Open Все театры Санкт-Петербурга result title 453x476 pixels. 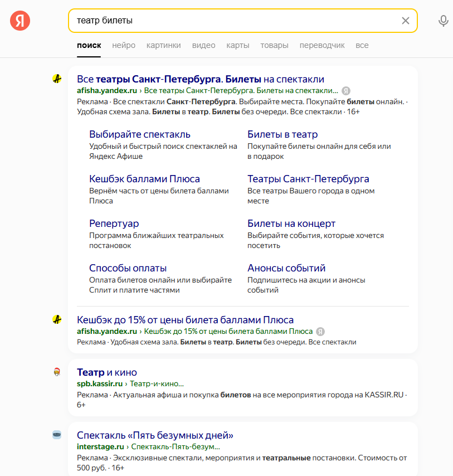click(201, 79)
